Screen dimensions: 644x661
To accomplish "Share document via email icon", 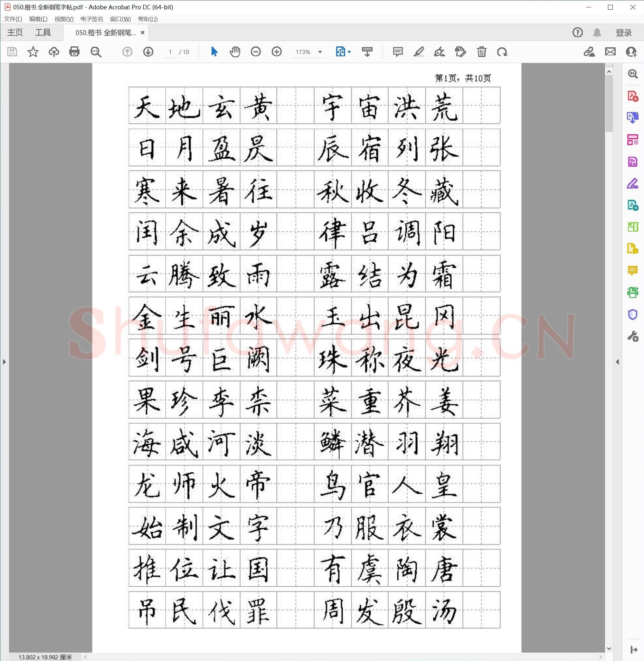I will coord(610,52).
